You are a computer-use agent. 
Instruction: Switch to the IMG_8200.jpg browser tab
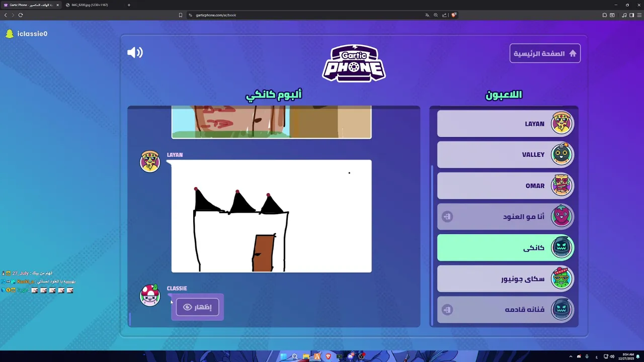coord(90,5)
